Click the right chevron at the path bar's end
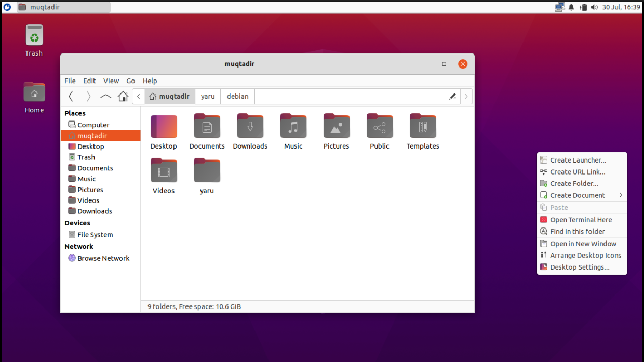 (x=466, y=96)
